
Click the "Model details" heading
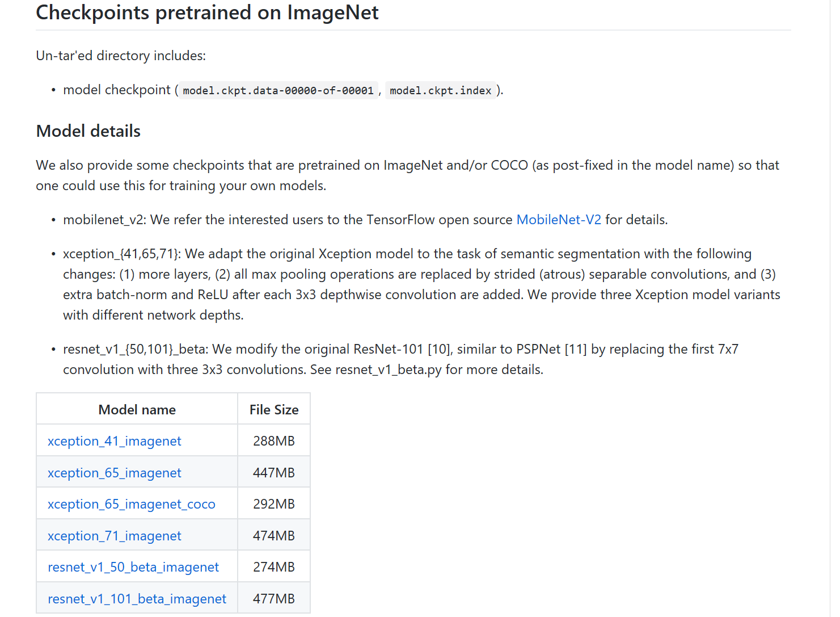coord(88,131)
